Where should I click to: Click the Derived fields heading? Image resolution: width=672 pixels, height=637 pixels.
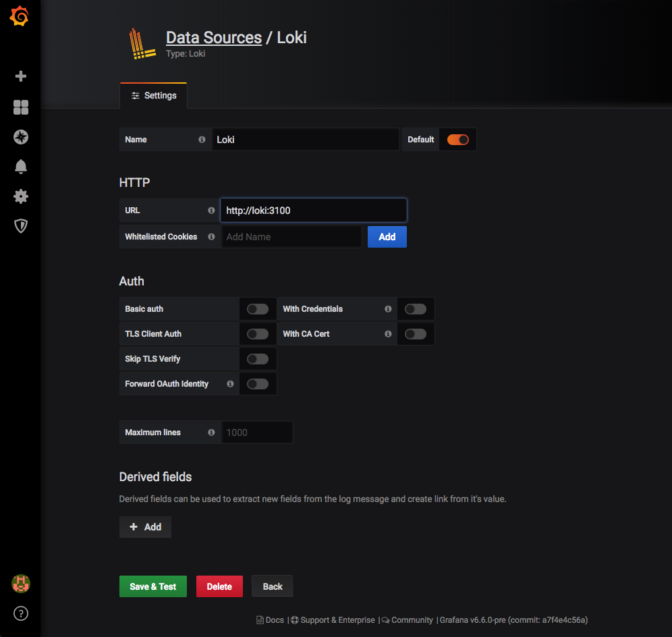click(x=156, y=476)
